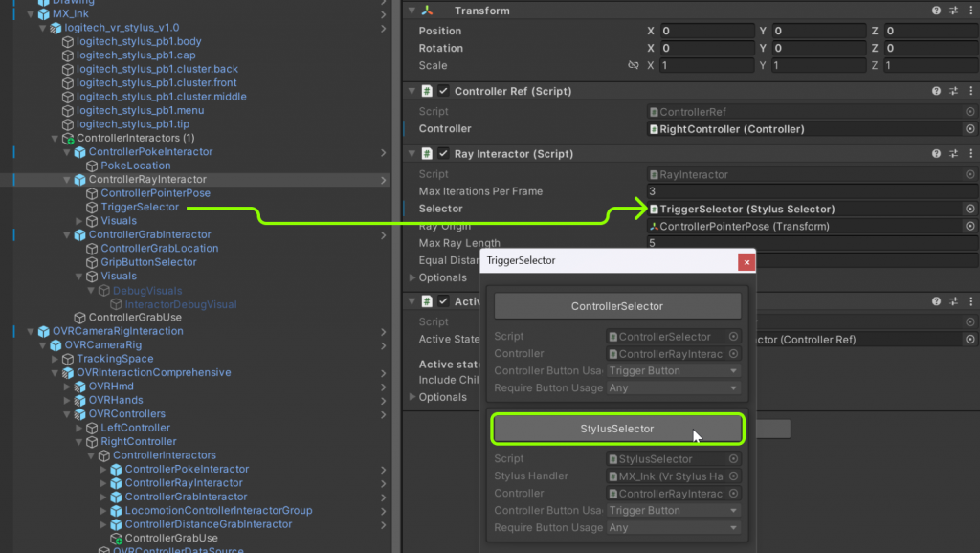Click the Max Ray Length value field

pos(812,243)
